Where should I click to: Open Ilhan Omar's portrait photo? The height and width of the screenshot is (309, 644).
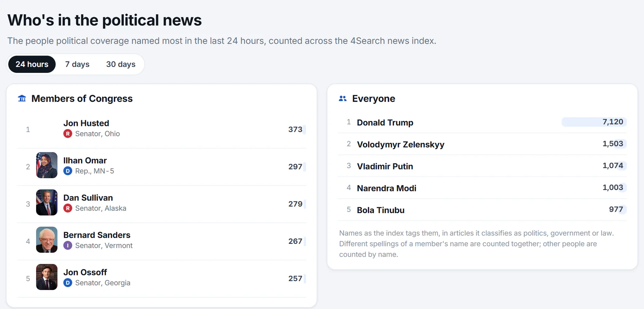click(x=47, y=165)
